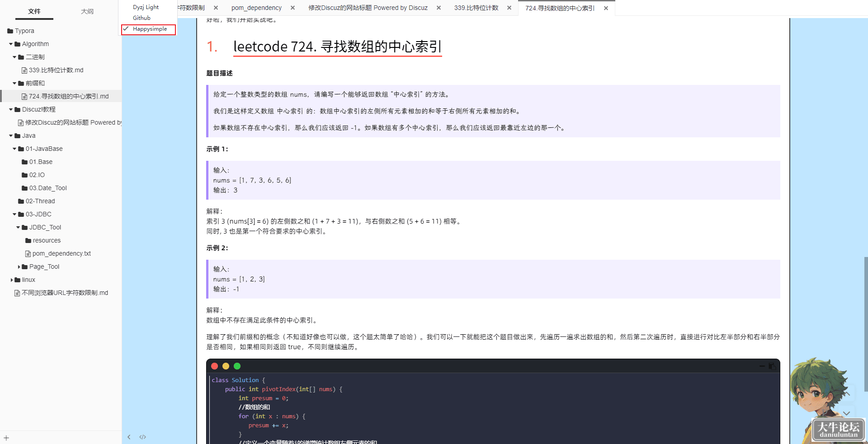Close the 724.寻找数组的中心索引 tab

tap(606, 8)
